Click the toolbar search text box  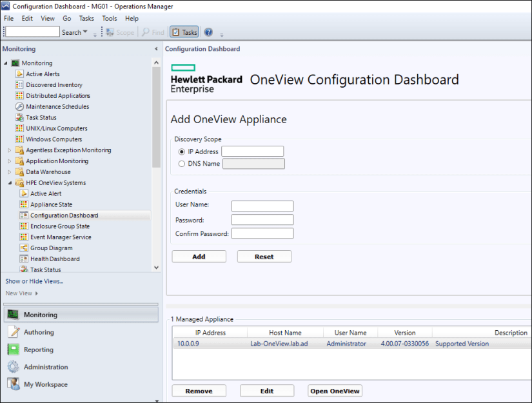point(33,32)
